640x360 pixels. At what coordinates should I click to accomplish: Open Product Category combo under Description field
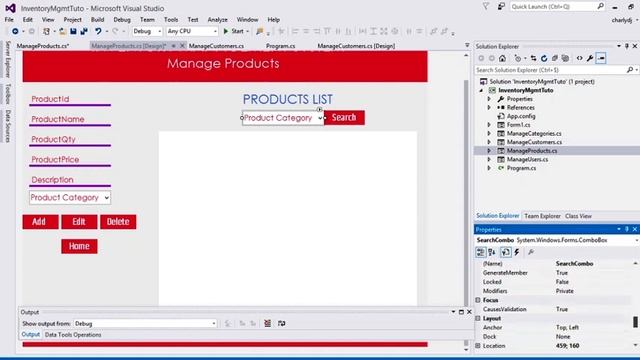tap(70, 198)
